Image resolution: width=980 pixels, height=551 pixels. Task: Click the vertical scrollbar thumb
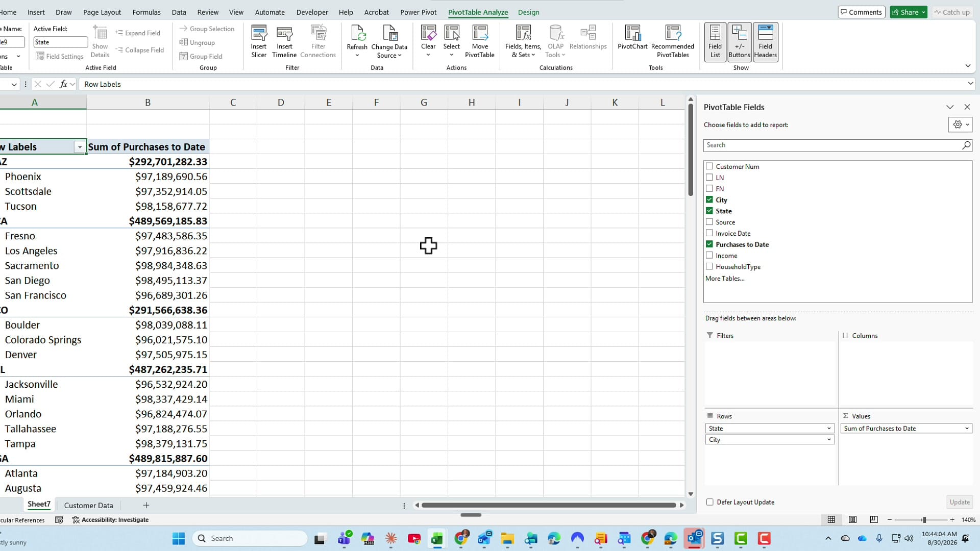tap(691, 149)
